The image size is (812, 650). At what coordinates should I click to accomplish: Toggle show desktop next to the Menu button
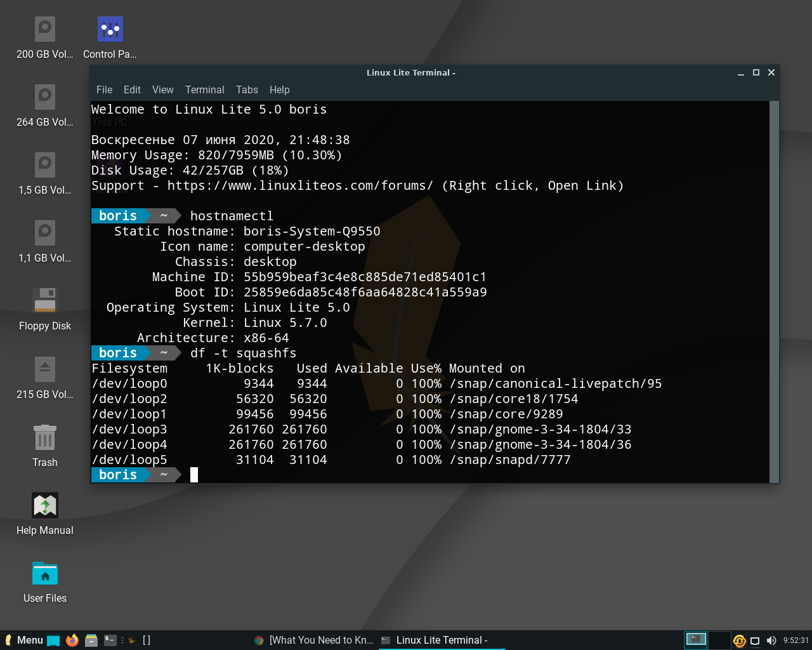pos(53,640)
